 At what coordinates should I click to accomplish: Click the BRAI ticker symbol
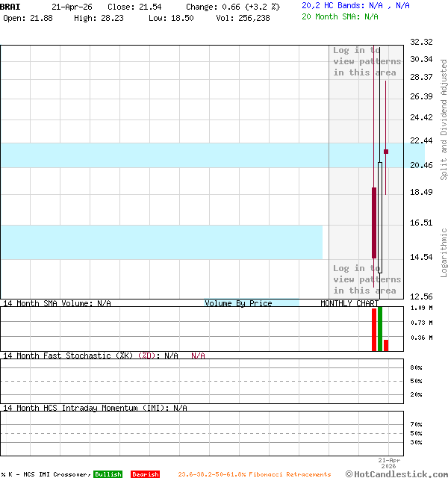[10, 6]
